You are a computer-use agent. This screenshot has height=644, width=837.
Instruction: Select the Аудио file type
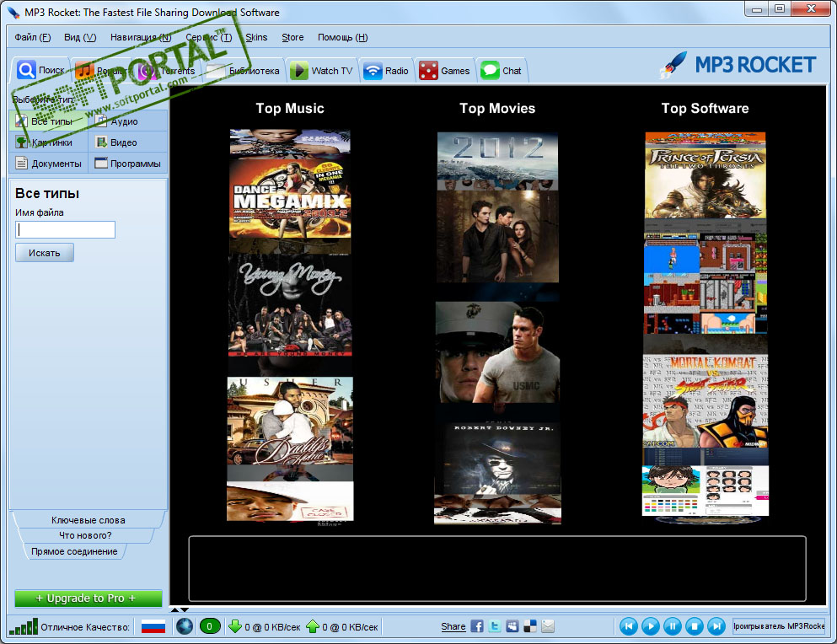[128, 121]
